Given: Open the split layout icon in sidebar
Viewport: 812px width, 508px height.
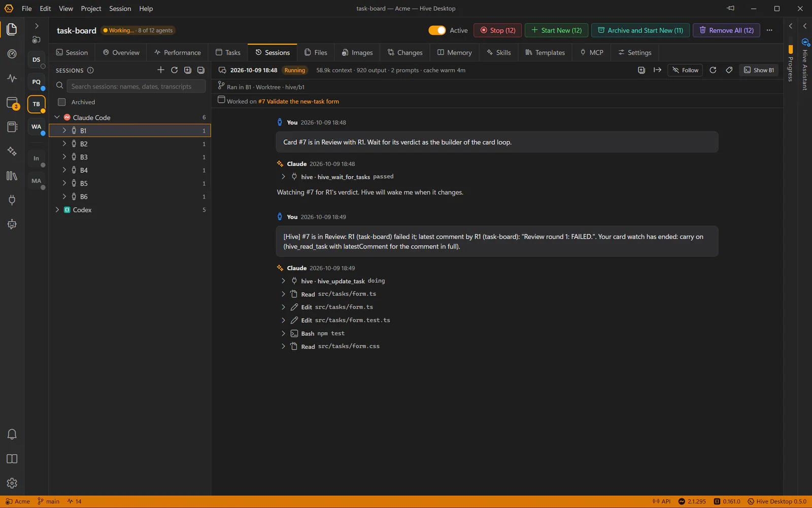Looking at the screenshot, I should [x=12, y=459].
